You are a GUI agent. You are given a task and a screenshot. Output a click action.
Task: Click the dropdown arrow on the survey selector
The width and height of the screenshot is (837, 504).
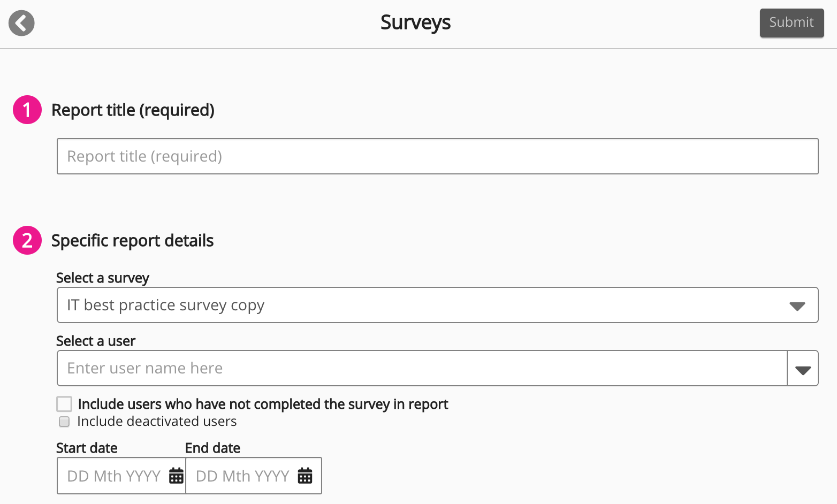[798, 305]
